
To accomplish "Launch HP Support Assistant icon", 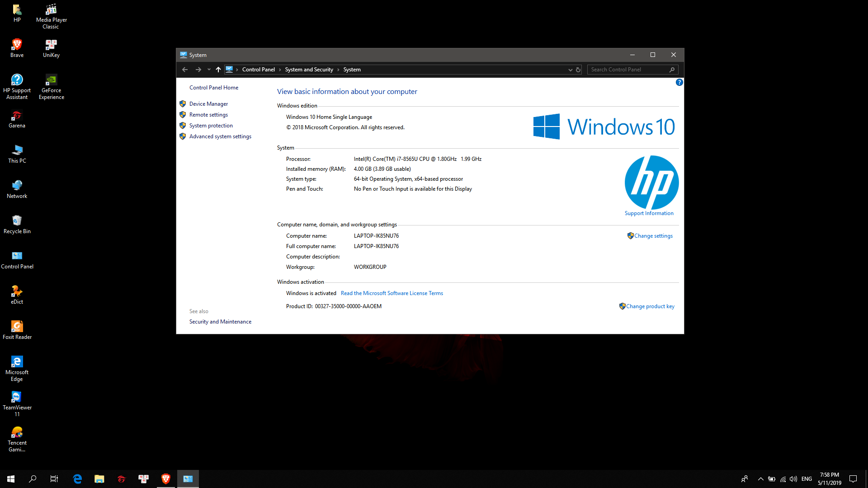I will (x=17, y=87).
